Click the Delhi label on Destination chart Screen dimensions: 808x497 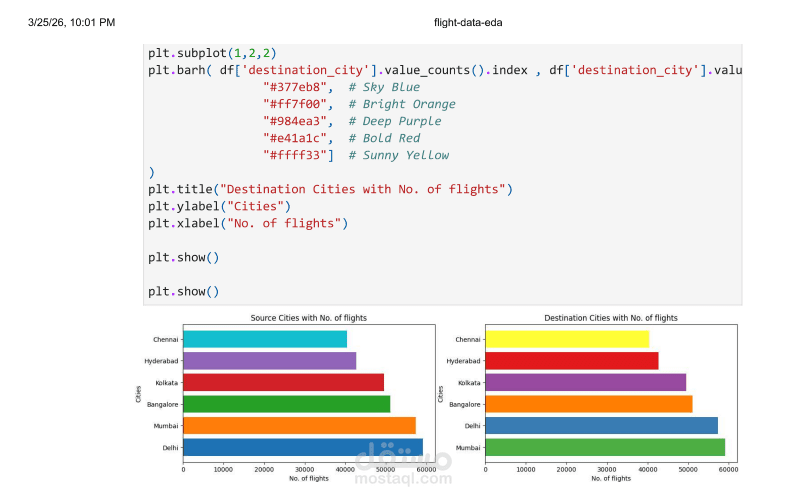pos(473,426)
